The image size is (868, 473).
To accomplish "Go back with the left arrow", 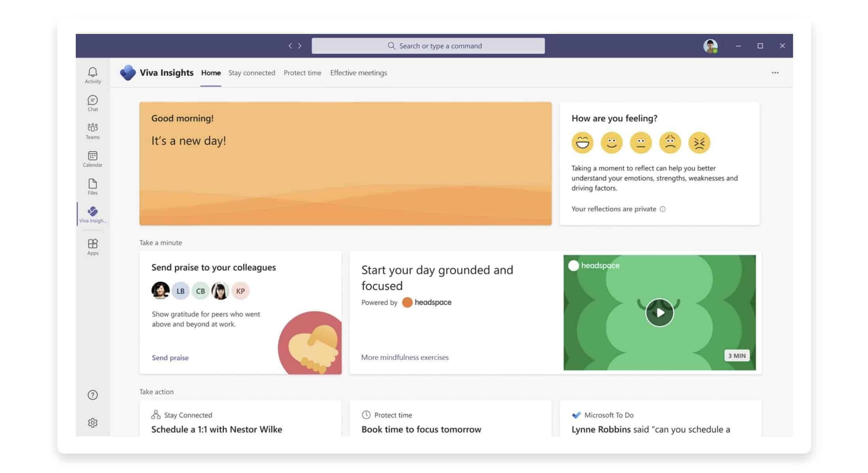I will 290,46.
